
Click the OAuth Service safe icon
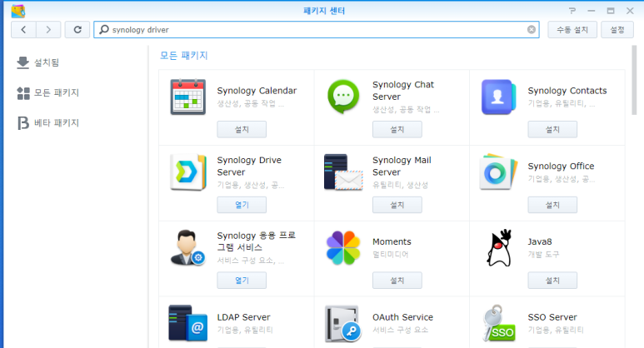(343, 323)
